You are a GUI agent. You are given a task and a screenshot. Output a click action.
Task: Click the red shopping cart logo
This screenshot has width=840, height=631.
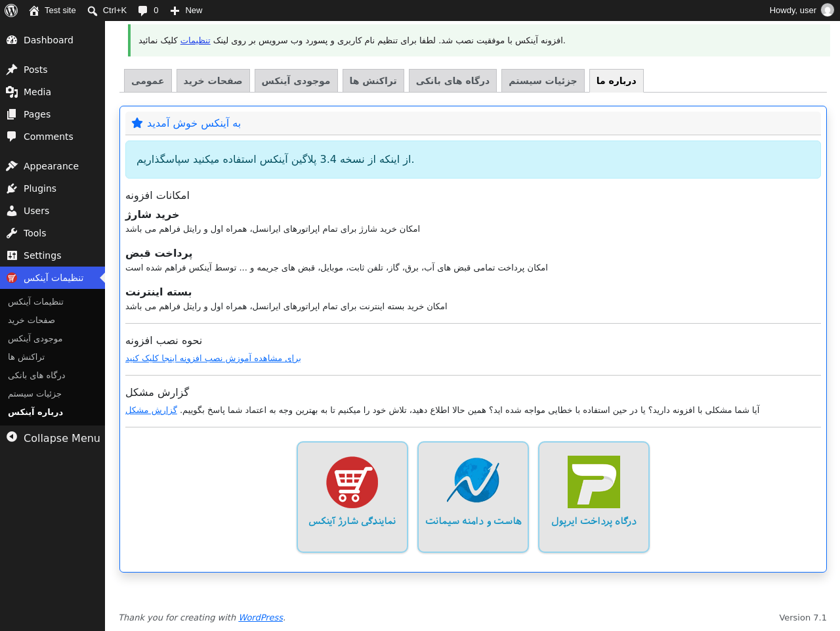(x=352, y=482)
